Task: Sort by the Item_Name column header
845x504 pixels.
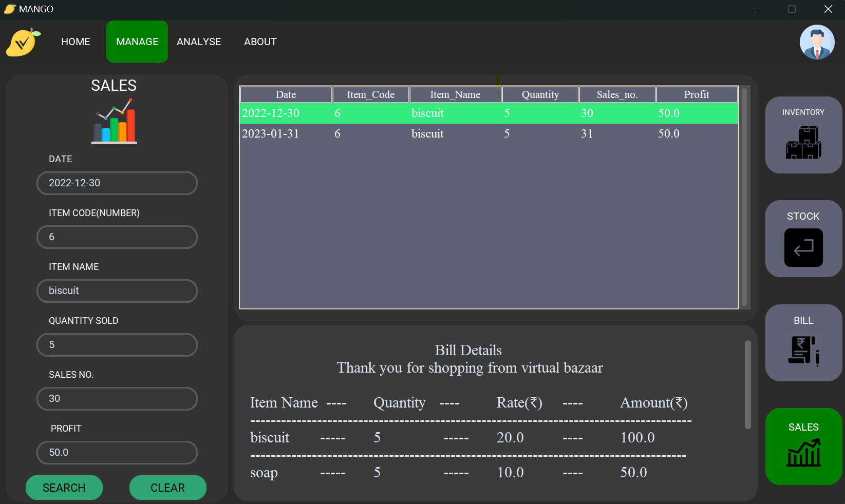Action: click(455, 94)
